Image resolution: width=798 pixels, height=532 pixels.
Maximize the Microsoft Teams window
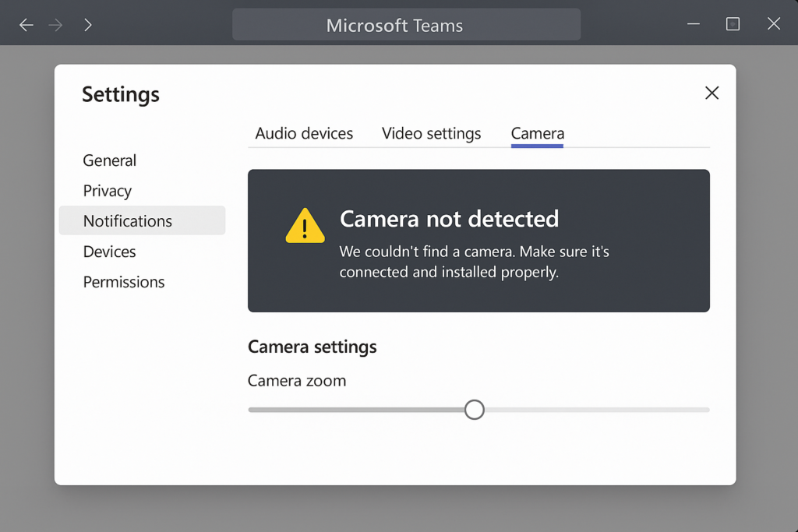pyautogui.click(x=733, y=24)
